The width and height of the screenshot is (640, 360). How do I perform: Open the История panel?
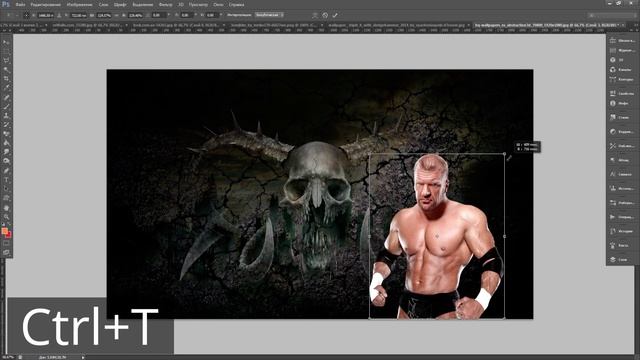[x=621, y=231]
